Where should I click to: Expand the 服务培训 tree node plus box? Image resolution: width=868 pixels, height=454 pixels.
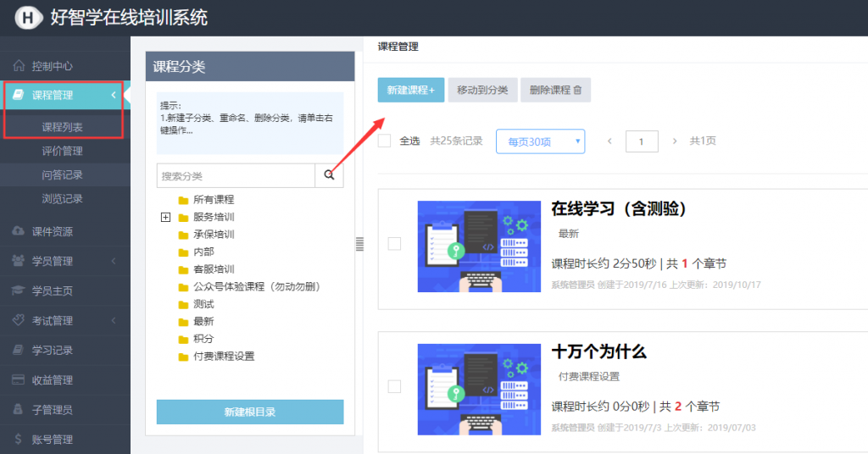coord(165,218)
